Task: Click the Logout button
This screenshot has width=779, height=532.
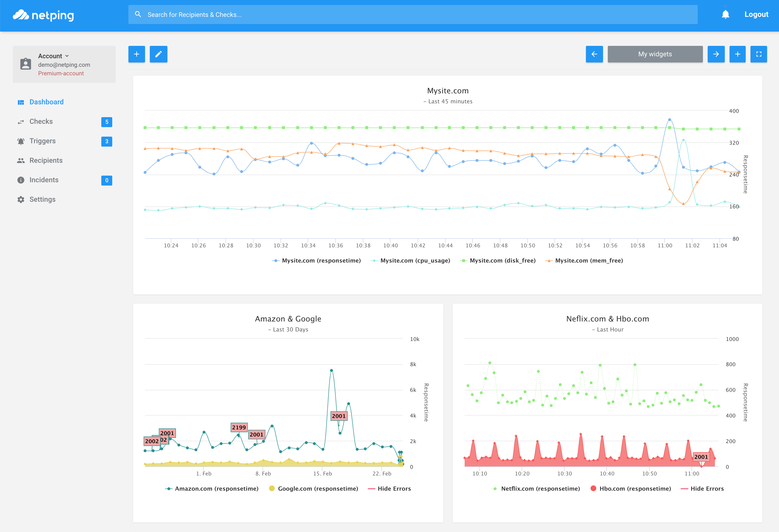Action: (756, 14)
